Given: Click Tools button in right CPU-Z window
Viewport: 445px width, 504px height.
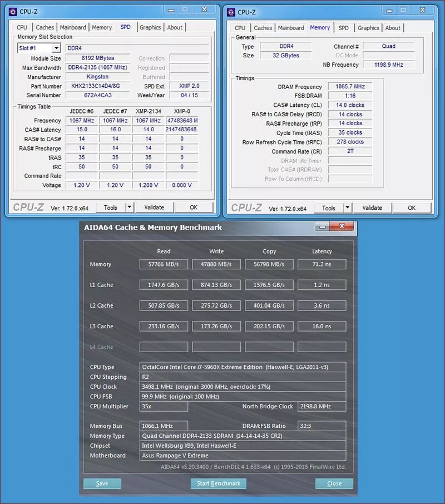Looking at the screenshot, I should point(328,208).
